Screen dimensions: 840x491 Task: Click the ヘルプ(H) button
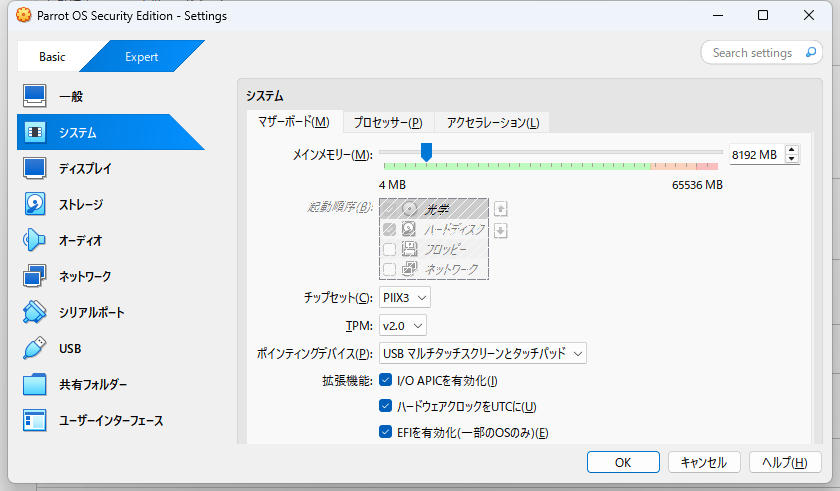[785, 462]
